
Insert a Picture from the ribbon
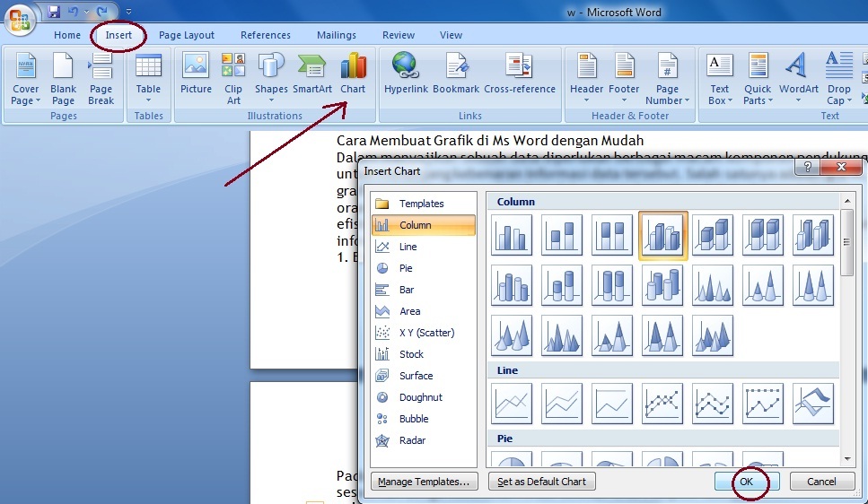[196, 73]
